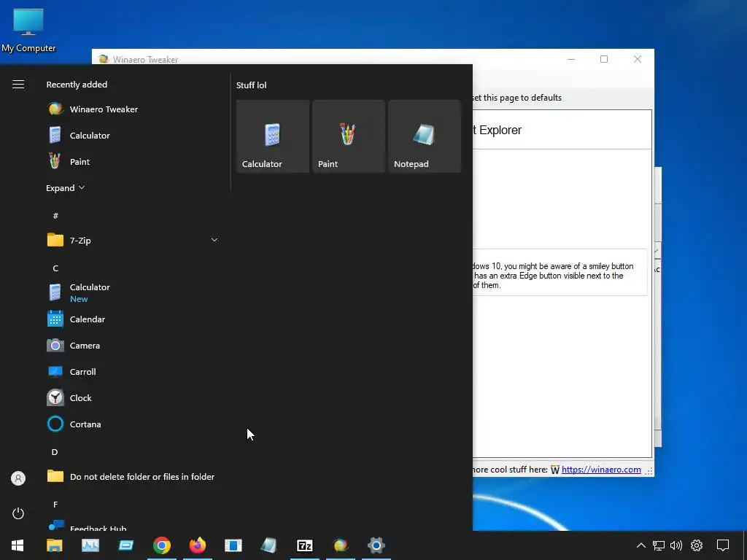Open the Clock app
Viewport: 747px width, 560px height.
click(133, 397)
